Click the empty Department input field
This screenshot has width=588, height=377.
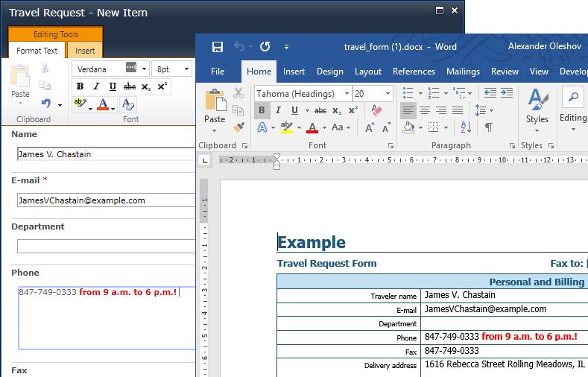pos(106,246)
